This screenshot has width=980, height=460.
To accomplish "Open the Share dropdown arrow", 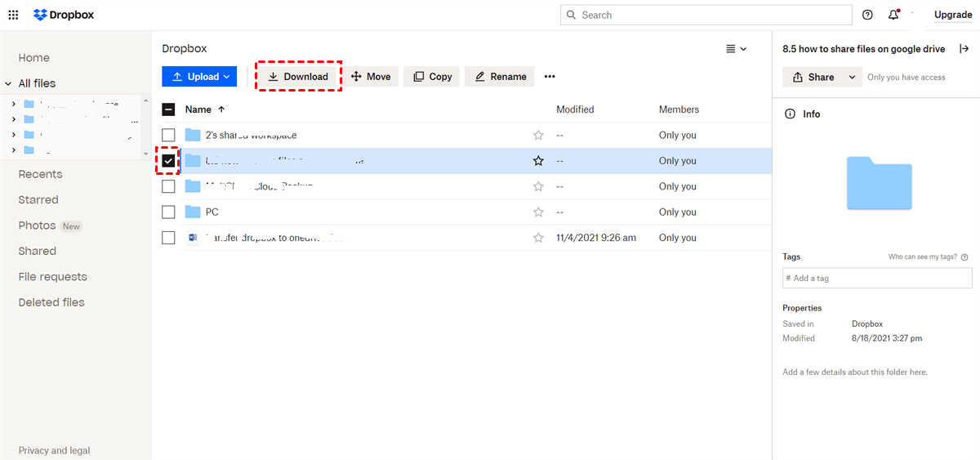I will click(853, 77).
